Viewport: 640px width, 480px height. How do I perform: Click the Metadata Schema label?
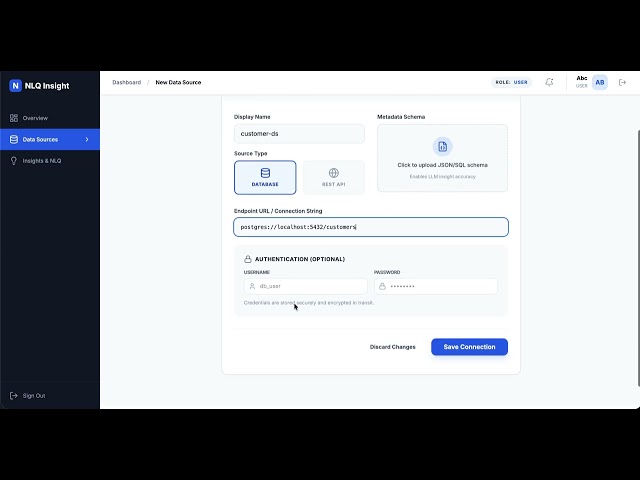click(401, 117)
